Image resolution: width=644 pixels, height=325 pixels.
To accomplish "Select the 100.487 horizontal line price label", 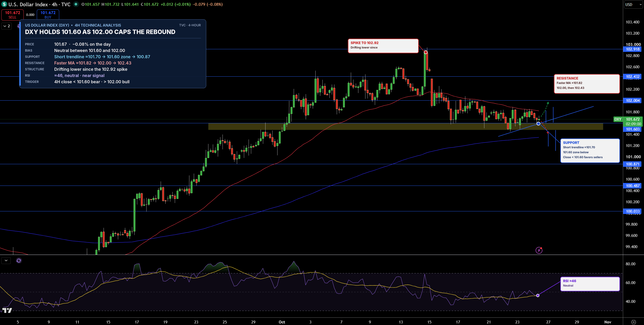I will [633, 186].
